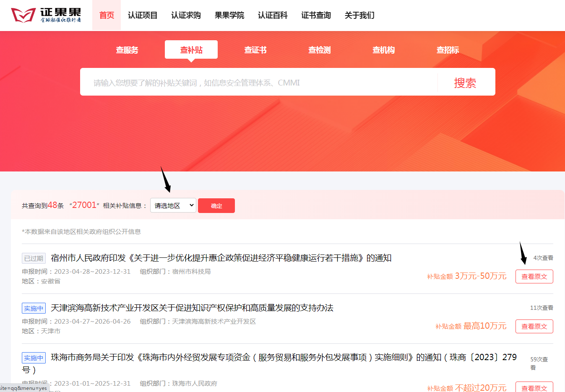Click 查看原文 for the 宿州市 notice
Screen dimensions: 565x392
[x=534, y=277]
